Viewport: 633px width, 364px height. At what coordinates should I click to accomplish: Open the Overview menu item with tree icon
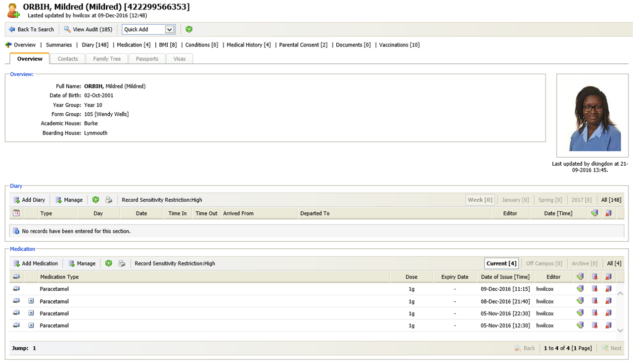pyautogui.click(x=20, y=45)
